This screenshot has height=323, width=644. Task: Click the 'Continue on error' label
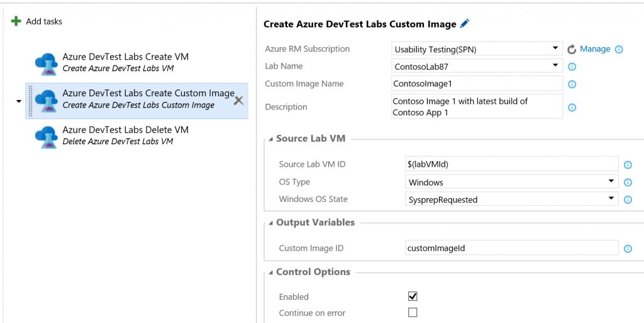312,313
